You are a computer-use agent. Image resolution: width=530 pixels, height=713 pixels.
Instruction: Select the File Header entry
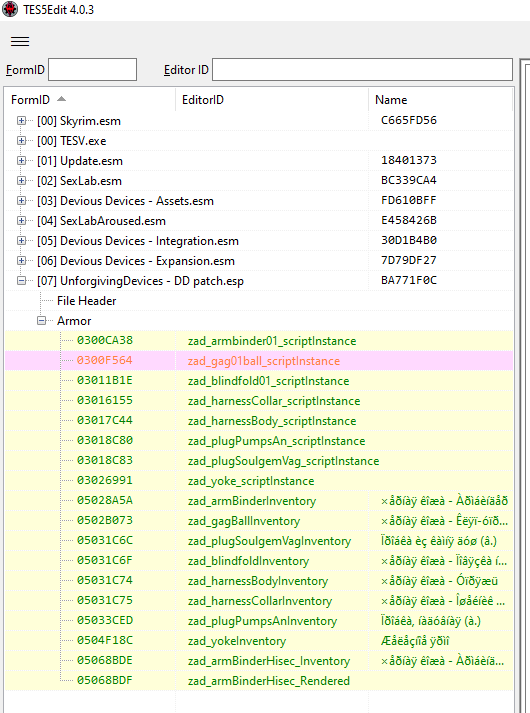tap(86, 301)
